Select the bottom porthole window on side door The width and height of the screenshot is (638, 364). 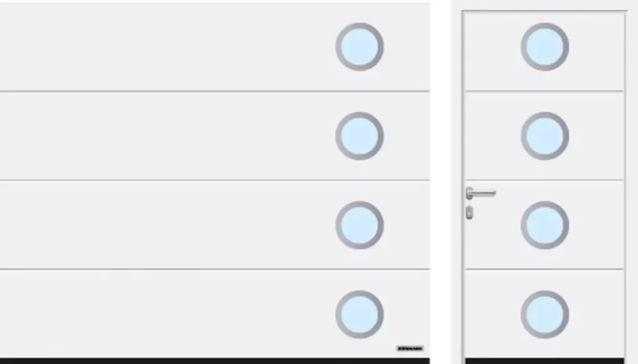[x=545, y=314]
